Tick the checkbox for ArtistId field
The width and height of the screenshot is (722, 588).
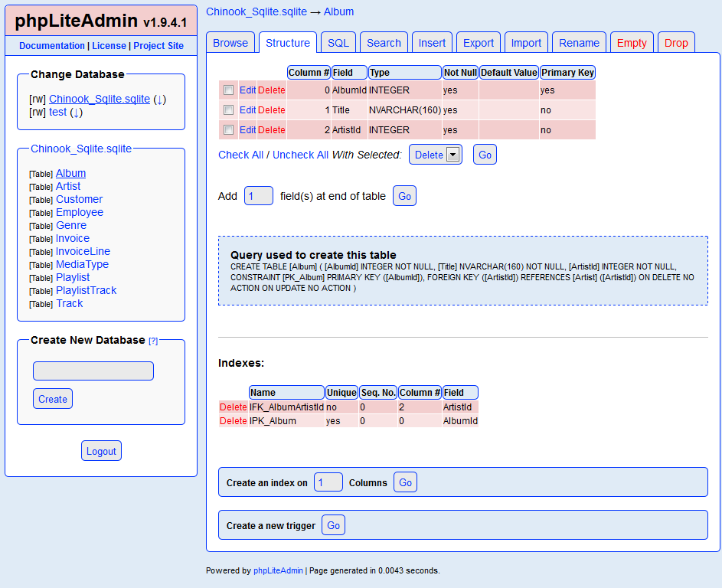coord(228,130)
